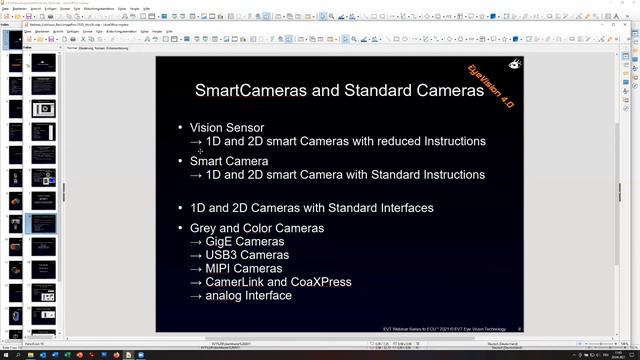Toggle Display Grid icon in front toolbar
This screenshot has height=360, width=640.
(165, 39)
